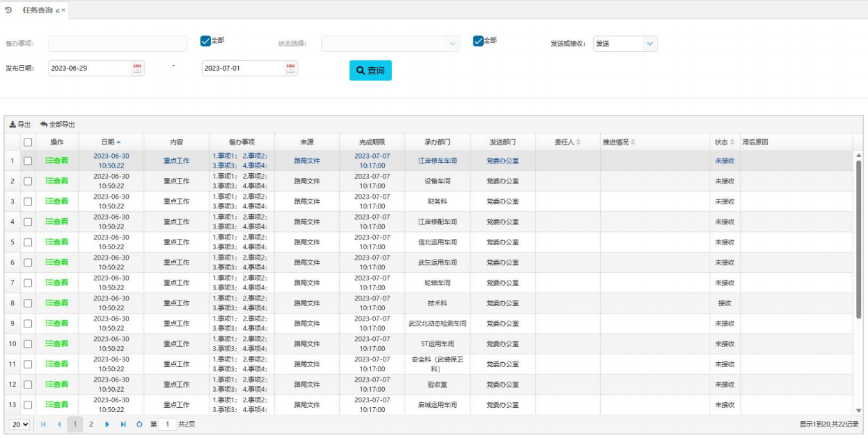Click 查看 for the 验收室 row
The width and height of the screenshot is (868, 439).
pos(57,384)
